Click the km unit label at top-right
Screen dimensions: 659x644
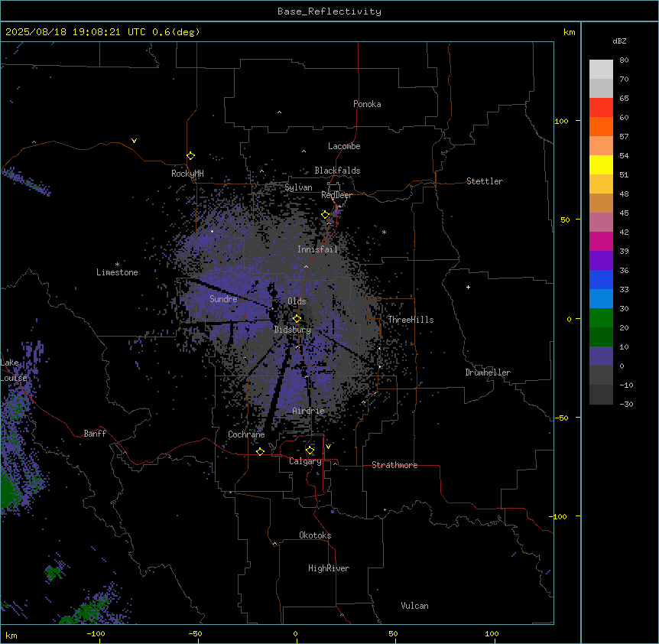570,32
